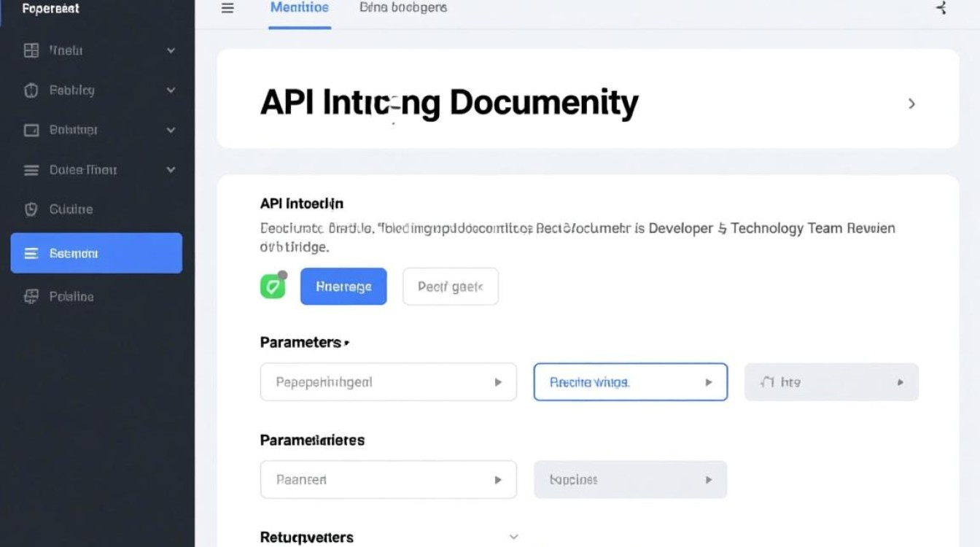Image resolution: width=980 pixels, height=547 pixels.
Task: Expand the second sidebar item chevron
Action: tap(171, 90)
